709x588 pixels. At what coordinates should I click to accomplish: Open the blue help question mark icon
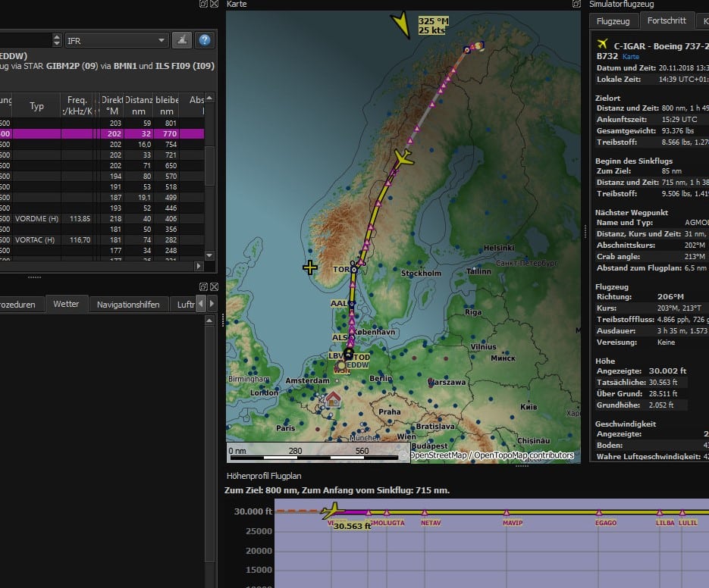(x=203, y=40)
